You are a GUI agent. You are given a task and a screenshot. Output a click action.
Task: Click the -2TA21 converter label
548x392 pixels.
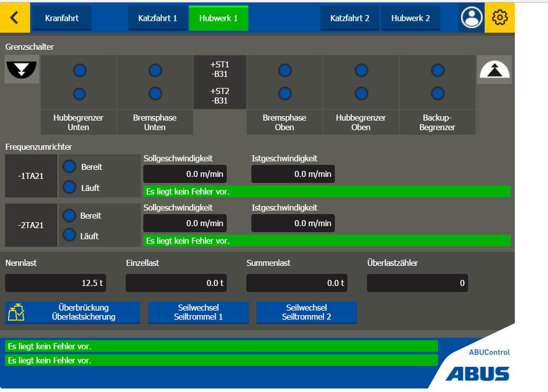coord(31,225)
